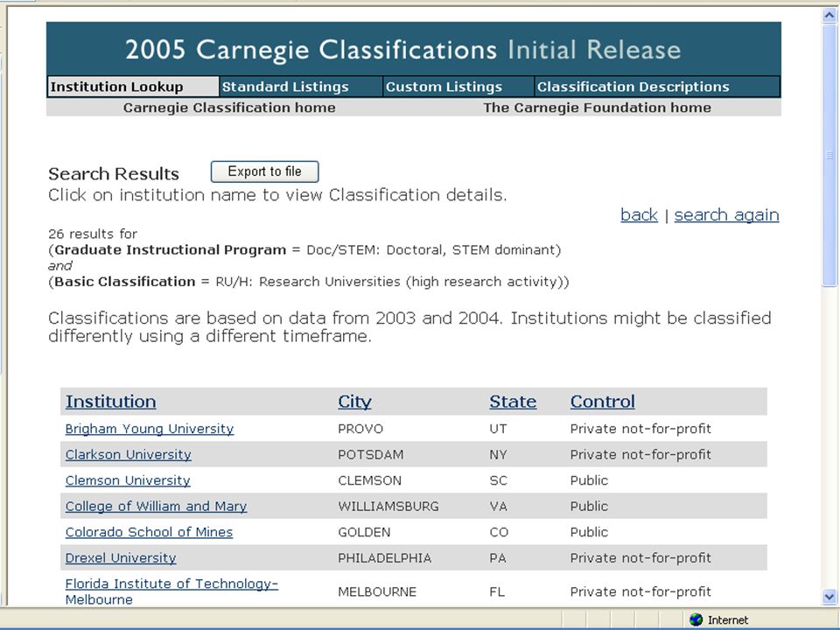Viewport: 840px width, 630px height.
Task: Click the Internet zone globe icon
Action: [x=696, y=619]
